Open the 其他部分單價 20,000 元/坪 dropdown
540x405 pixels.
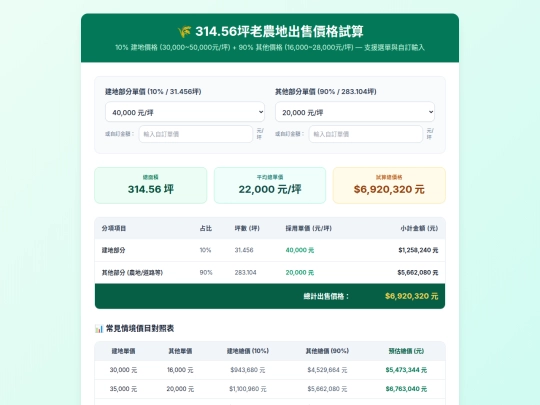pyautogui.click(x=355, y=112)
